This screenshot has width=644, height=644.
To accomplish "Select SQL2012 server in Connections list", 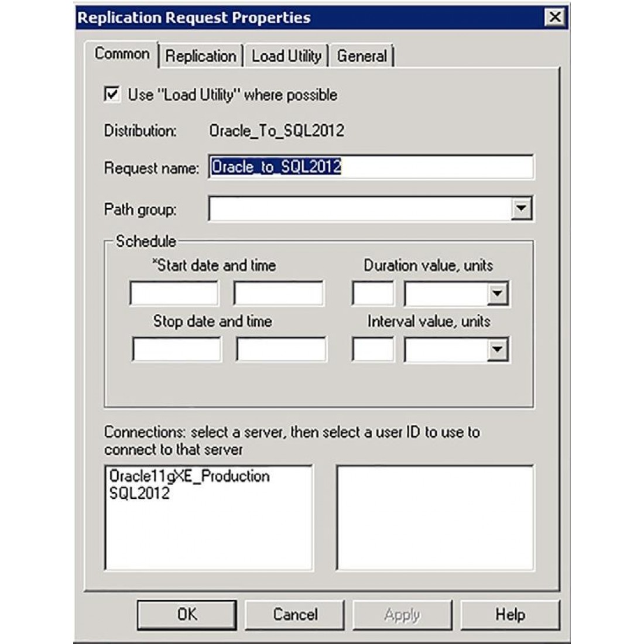I will tap(139, 493).
